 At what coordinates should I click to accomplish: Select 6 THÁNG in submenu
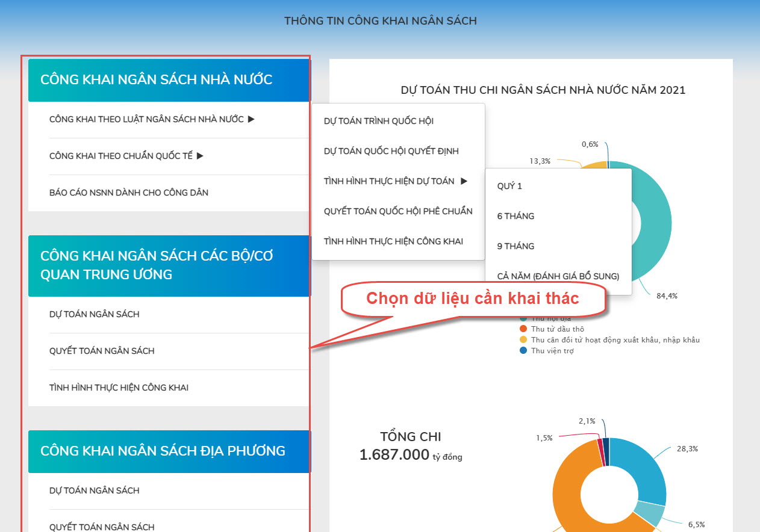click(x=515, y=216)
